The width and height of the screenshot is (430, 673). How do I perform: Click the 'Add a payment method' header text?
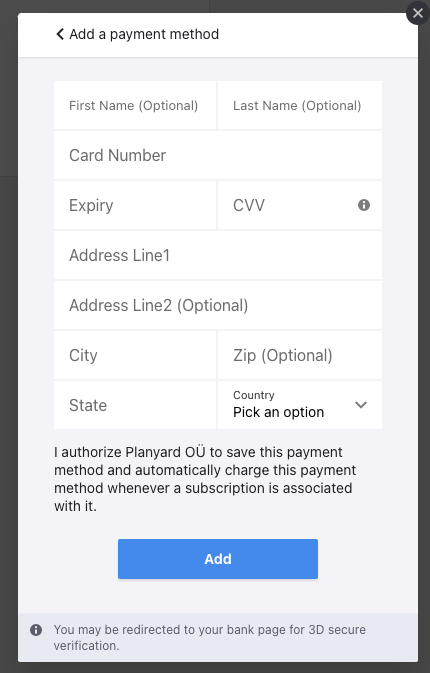(144, 34)
